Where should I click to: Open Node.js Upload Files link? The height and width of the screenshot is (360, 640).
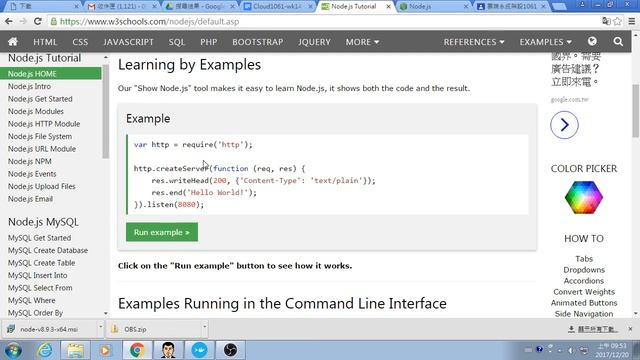(x=42, y=186)
